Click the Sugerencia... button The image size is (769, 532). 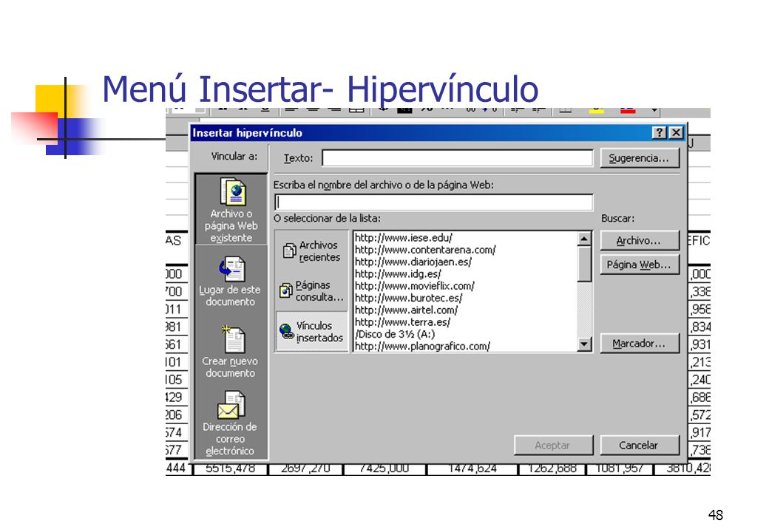coord(640,158)
